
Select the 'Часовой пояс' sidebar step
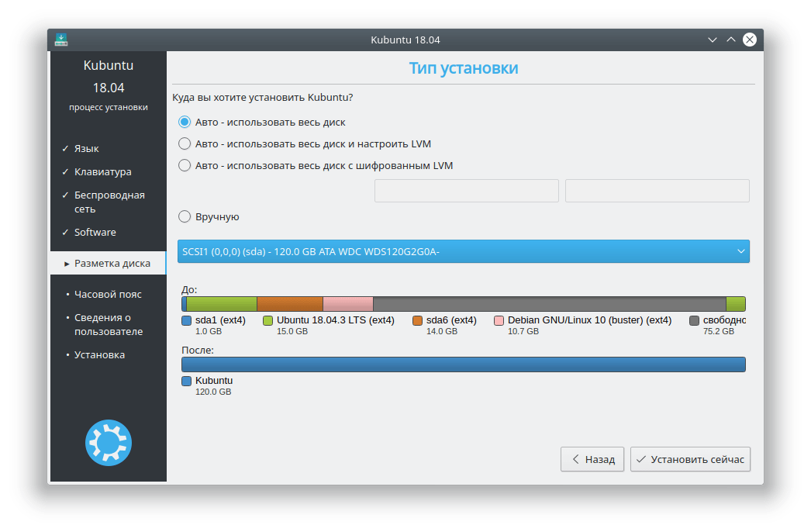click(108, 295)
